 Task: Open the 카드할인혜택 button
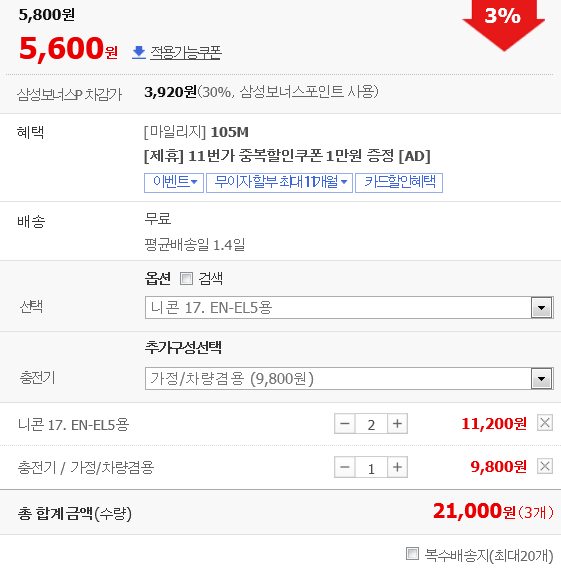[399, 182]
